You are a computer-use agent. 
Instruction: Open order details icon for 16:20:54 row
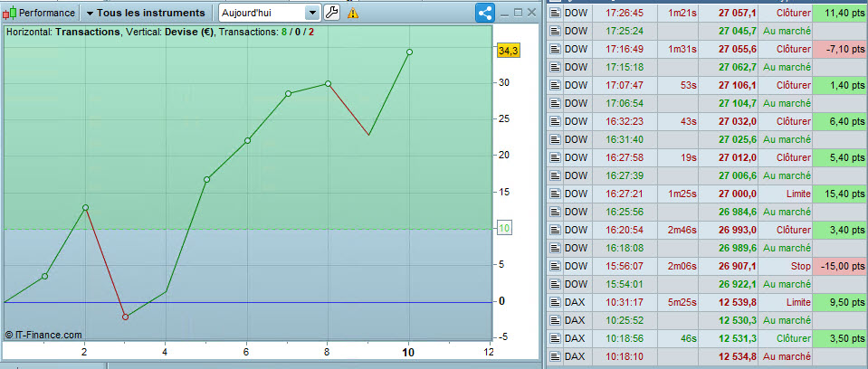555,230
